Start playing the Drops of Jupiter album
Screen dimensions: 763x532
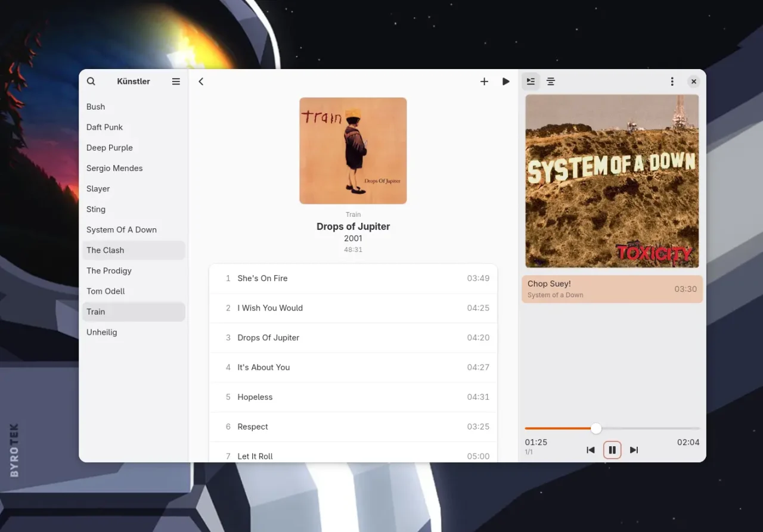[x=505, y=81]
